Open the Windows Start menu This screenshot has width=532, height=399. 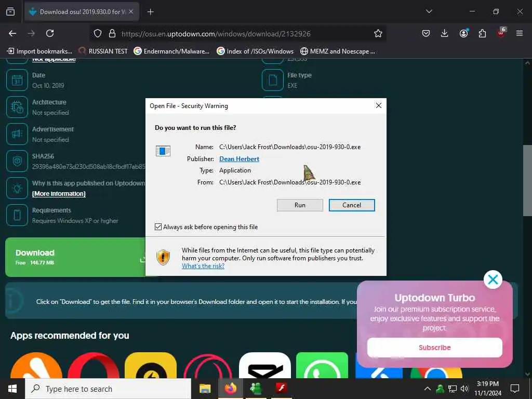pos(12,389)
